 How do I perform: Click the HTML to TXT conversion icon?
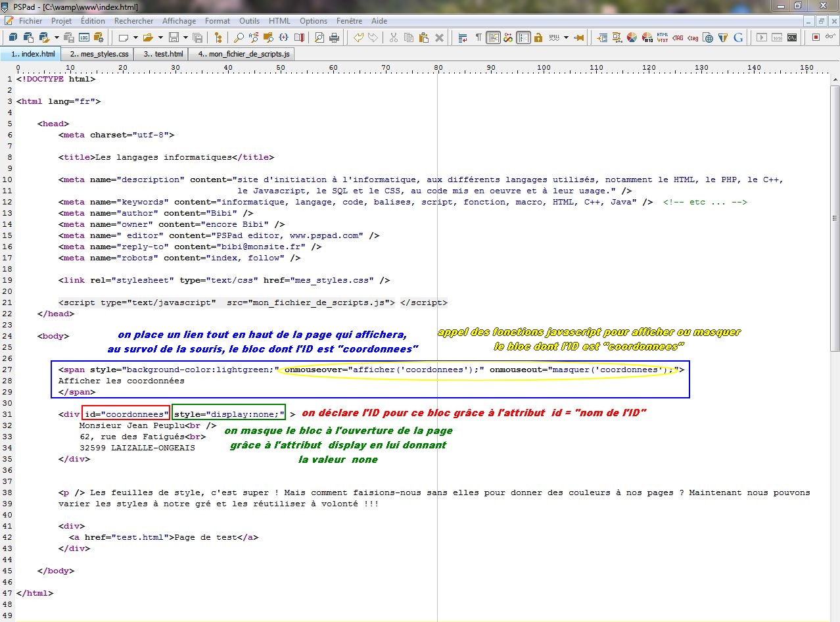coord(663,37)
